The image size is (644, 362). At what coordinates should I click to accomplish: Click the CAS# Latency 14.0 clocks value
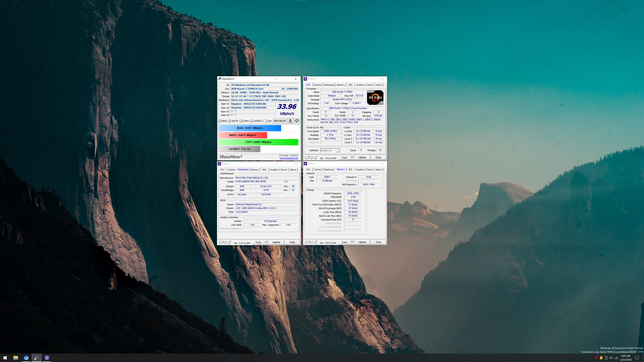(x=353, y=201)
